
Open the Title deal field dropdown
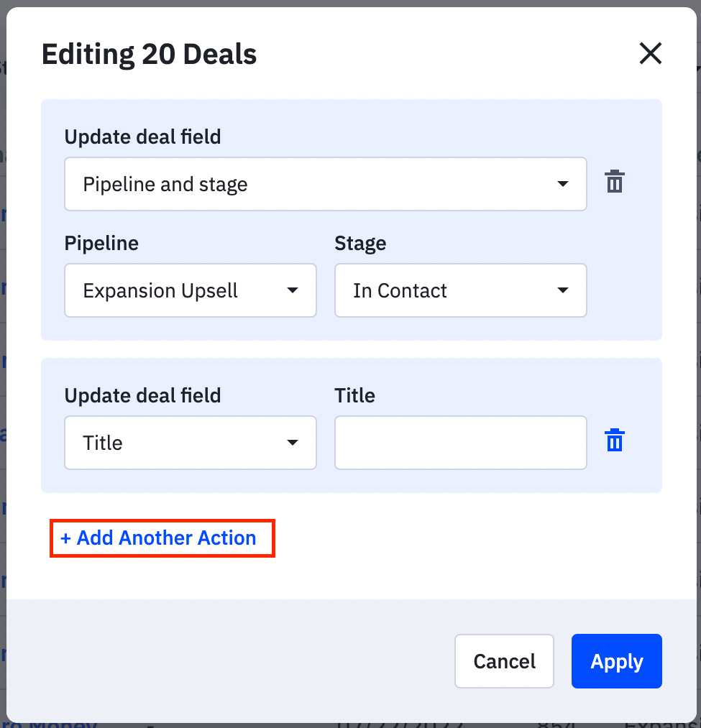(x=191, y=443)
